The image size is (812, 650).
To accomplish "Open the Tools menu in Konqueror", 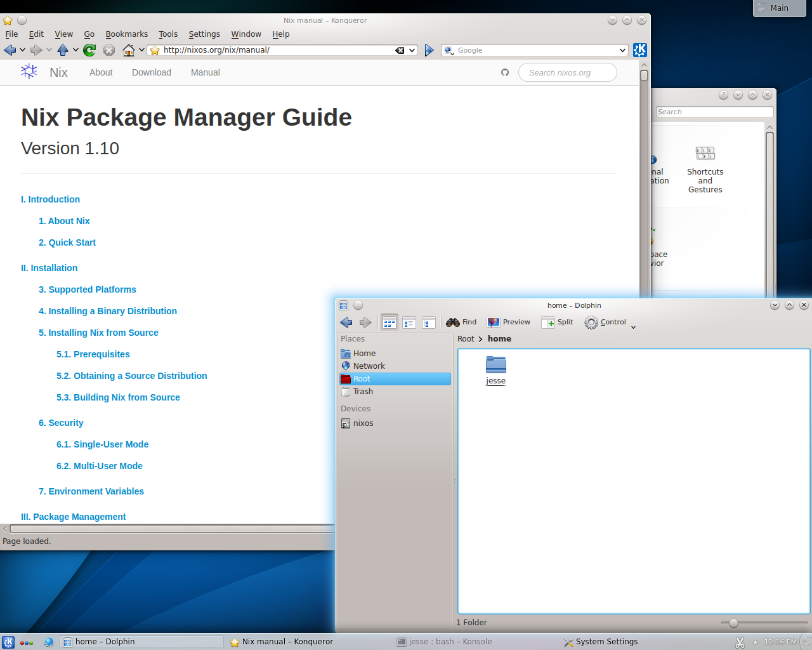I will point(168,34).
